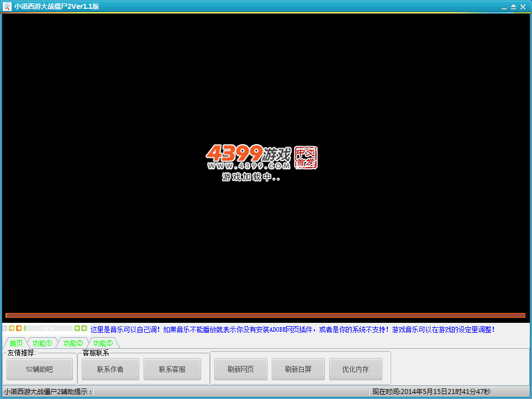Click the 现在时间 status bar clock text

pos(431,391)
